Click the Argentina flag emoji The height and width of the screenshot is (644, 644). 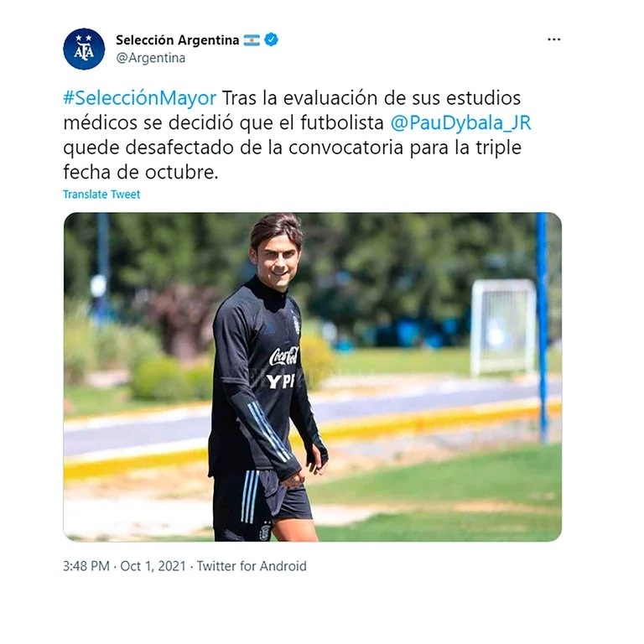coord(252,40)
